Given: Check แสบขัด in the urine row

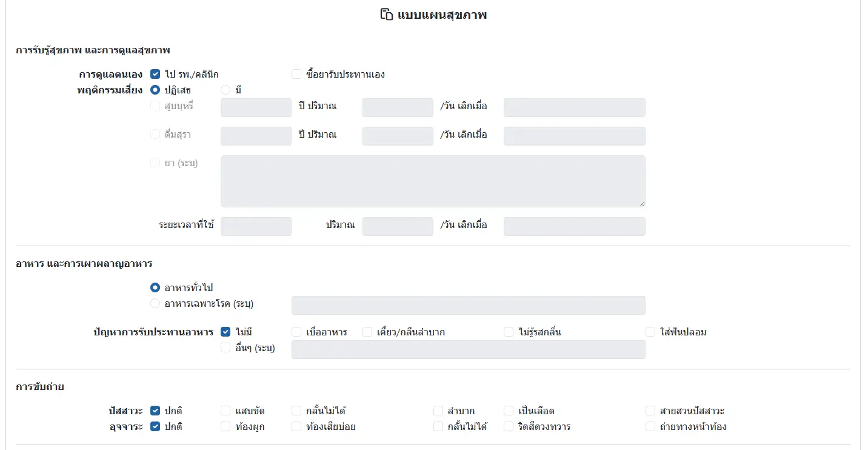Looking at the screenshot, I should (225, 411).
